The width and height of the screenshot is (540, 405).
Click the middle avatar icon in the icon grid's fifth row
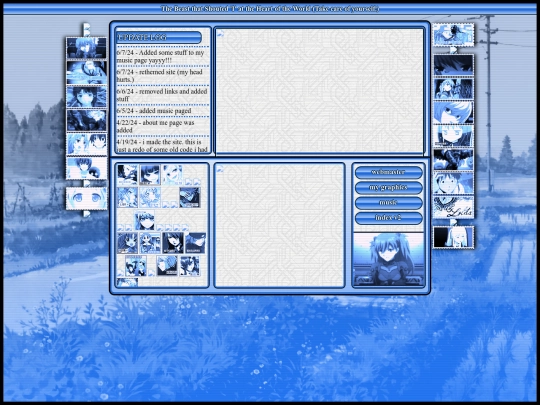pos(167,266)
